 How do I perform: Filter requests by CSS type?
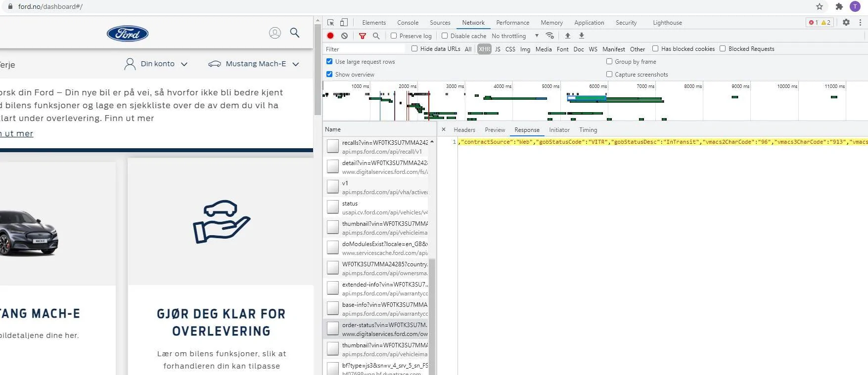pos(510,49)
